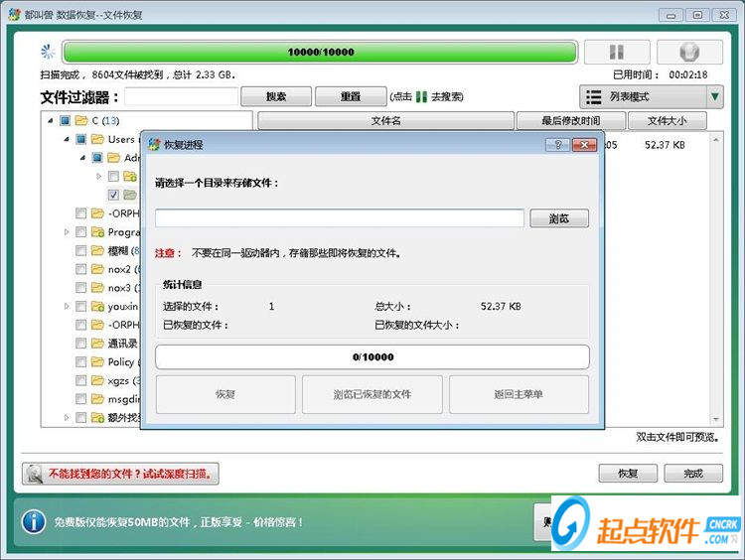745x560 pixels.
Task: Select the Users folder icon
Action: [97, 139]
